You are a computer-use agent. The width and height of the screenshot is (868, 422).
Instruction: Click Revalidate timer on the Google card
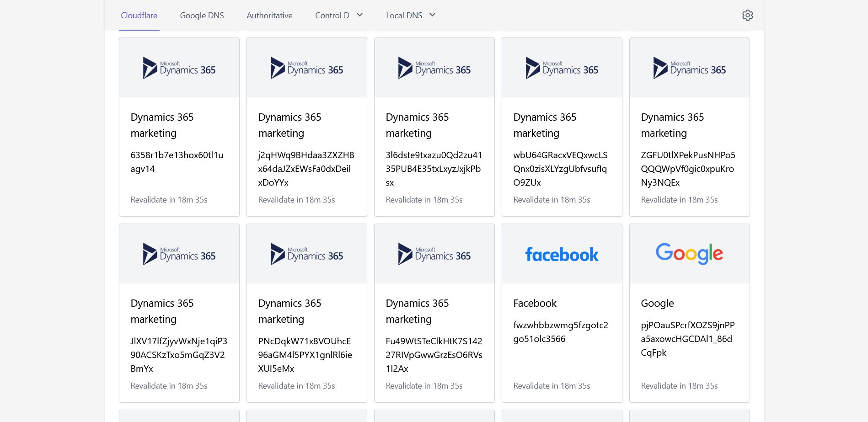679,386
